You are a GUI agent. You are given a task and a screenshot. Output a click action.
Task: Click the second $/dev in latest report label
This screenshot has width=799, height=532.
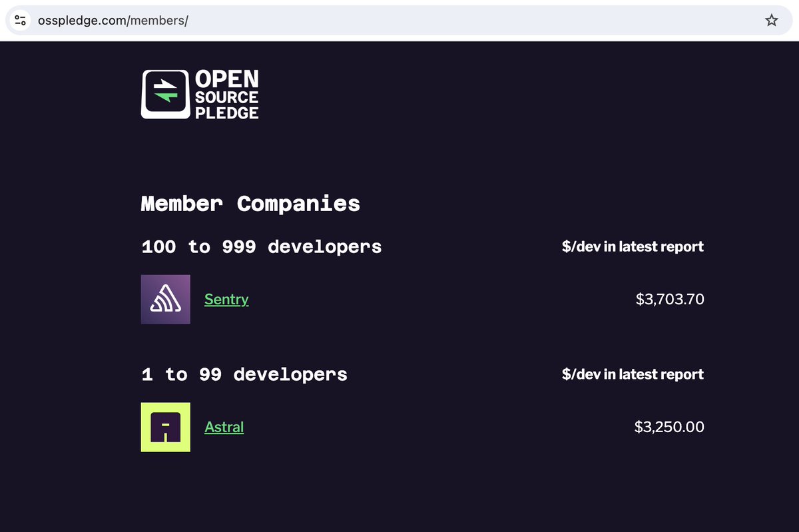pos(632,374)
